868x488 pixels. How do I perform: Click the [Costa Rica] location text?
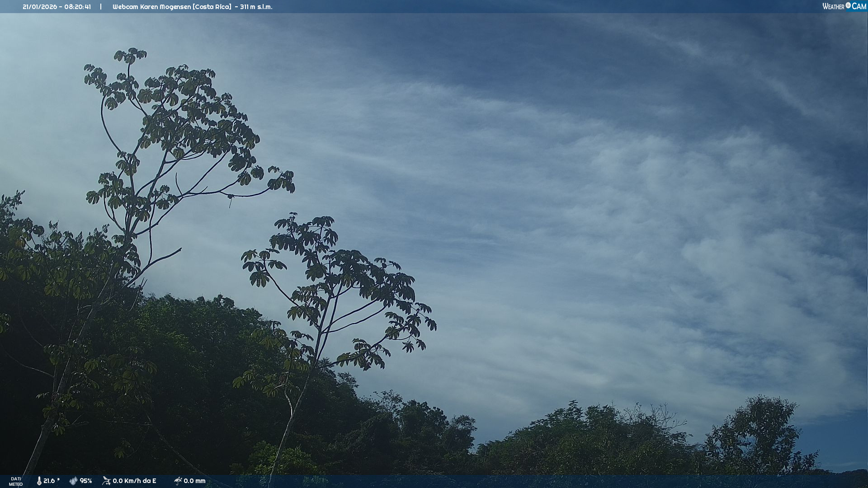212,7
